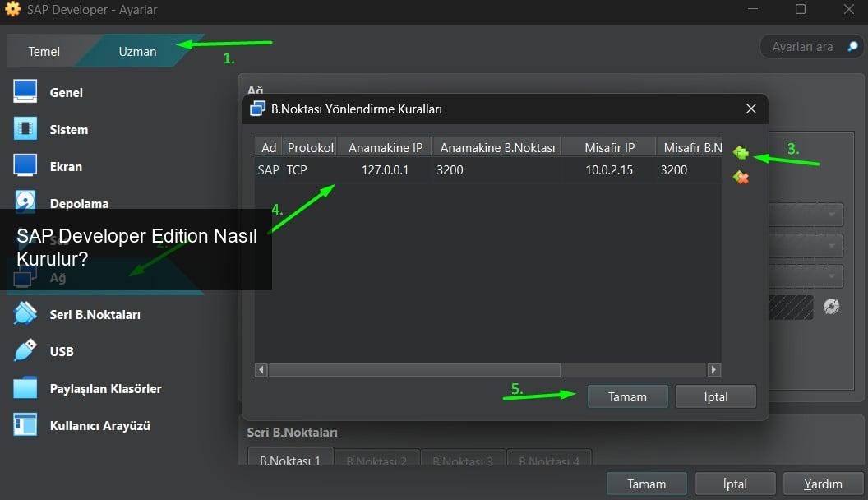Select the Ekran settings category
This screenshot has width=868, height=500.
(x=66, y=166)
